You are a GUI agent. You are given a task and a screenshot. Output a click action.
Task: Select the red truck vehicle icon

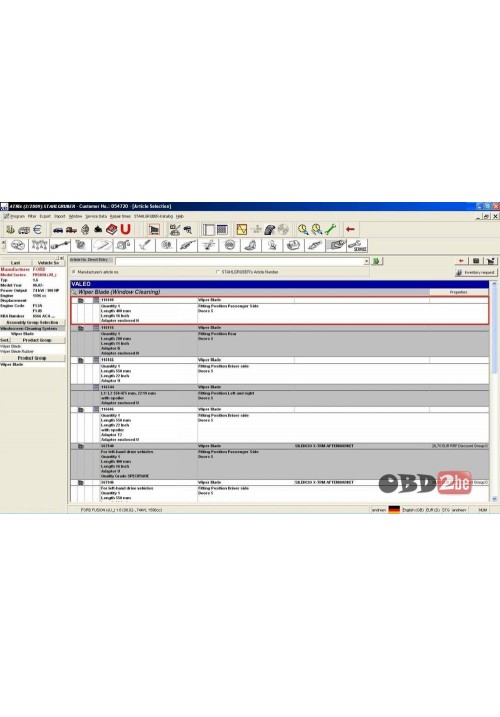point(71,230)
